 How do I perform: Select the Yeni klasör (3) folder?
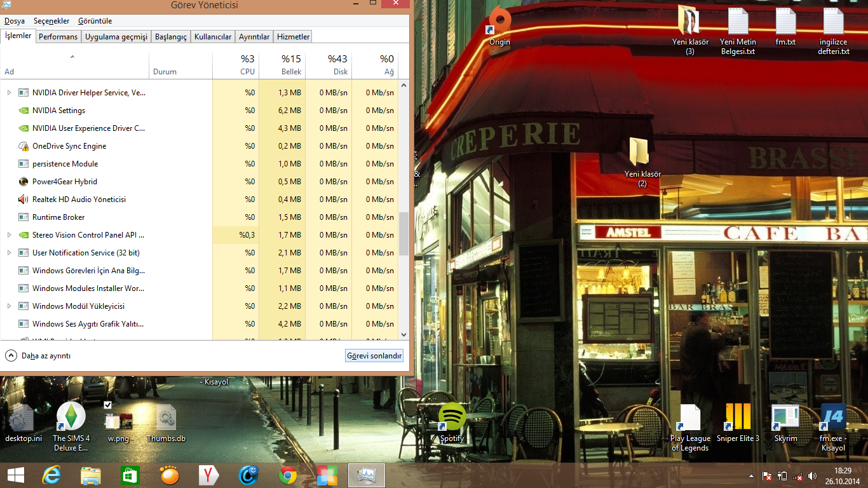tap(690, 30)
